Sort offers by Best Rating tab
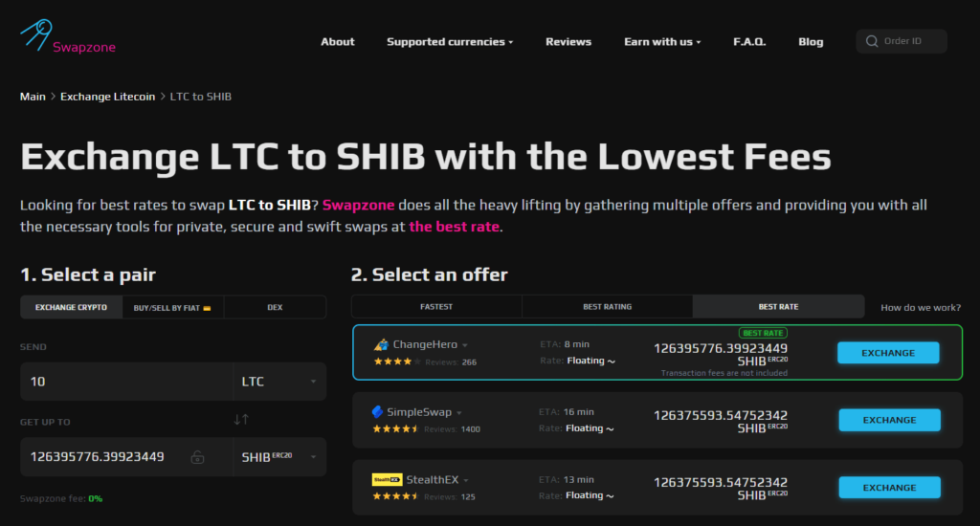The height and width of the screenshot is (526, 980). tap(607, 307)
